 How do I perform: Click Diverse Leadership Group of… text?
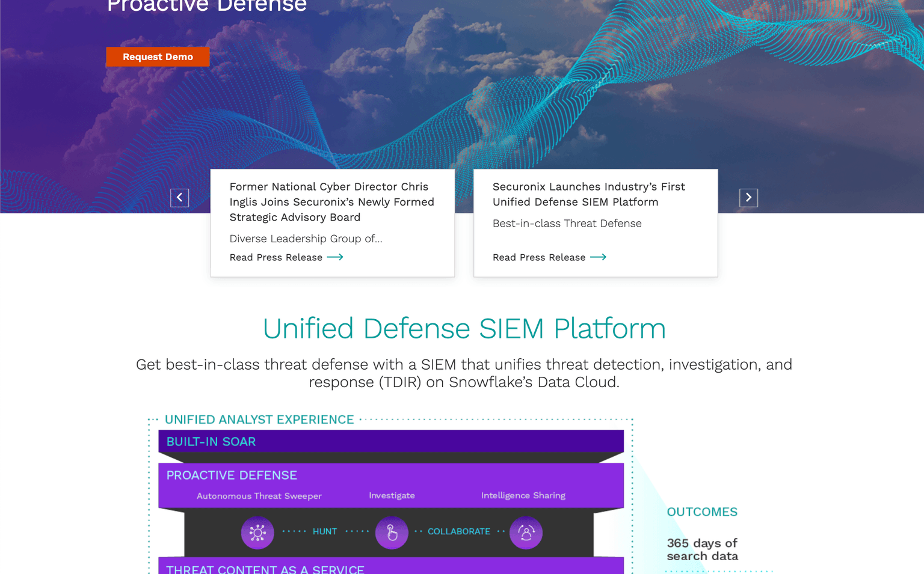[306, 239]
